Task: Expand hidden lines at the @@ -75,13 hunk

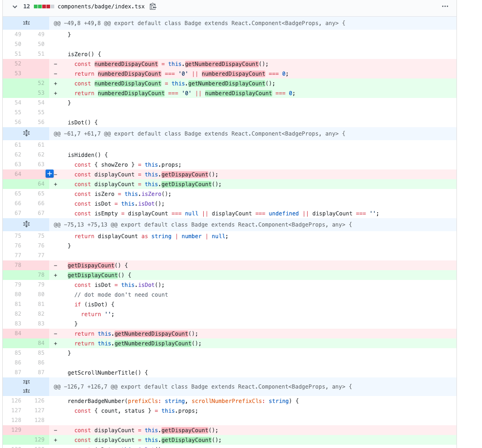Action: (26, 224)
